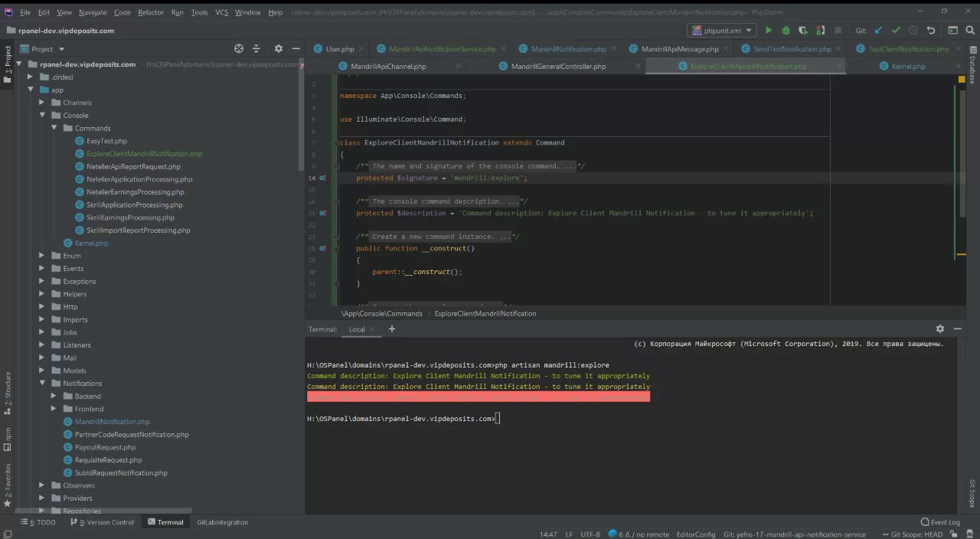Collapse the Notifications folder
Viewport: 980px width, 539px height.
(43, 384)
